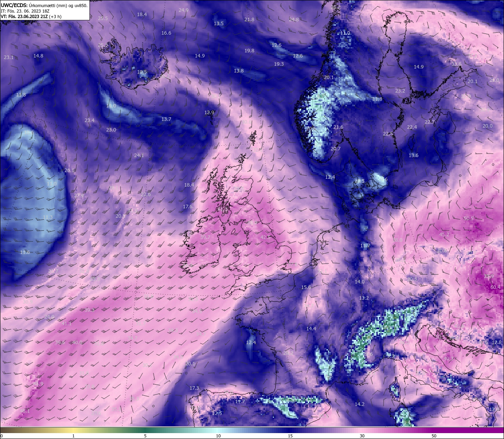Click the 12.9 value on the map
The height and width of the screenshot is (439, 504).
pyautogui.click(x=209, y=113)
